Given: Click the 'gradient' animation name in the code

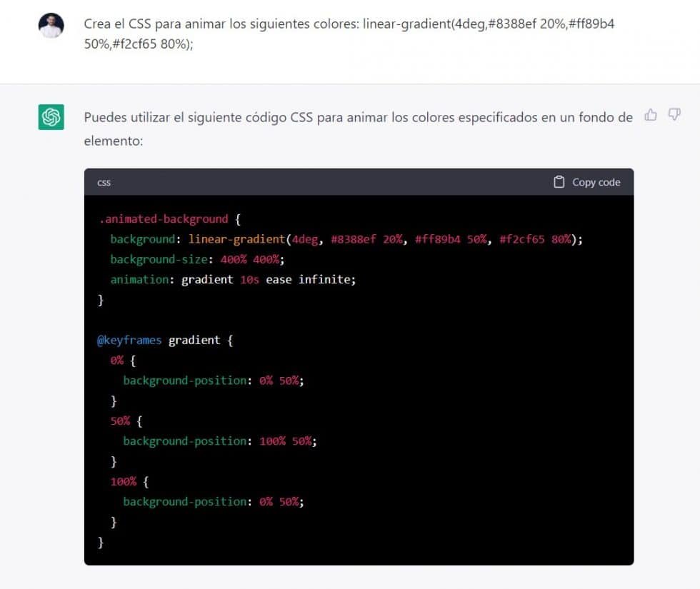Looking at the screenshot, I should 207,279.
